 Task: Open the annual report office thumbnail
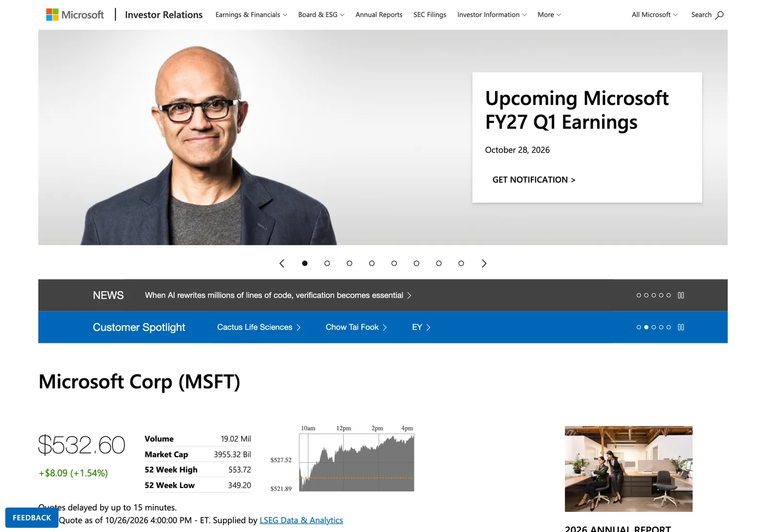click(x=629, y=469)
